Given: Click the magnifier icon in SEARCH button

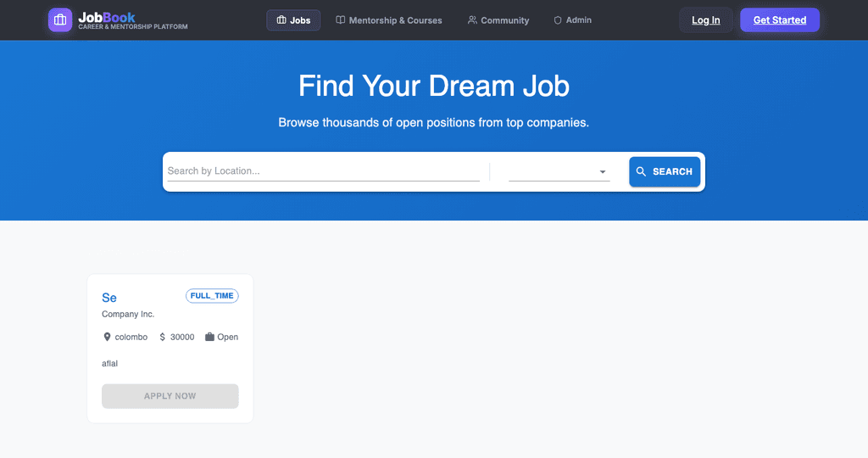Looking at the screenshot, I should [x=641, y=171].
